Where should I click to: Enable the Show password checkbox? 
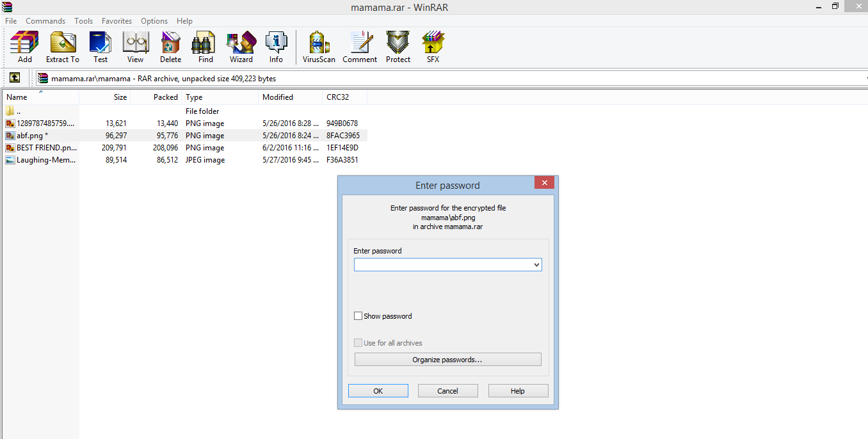358,316
